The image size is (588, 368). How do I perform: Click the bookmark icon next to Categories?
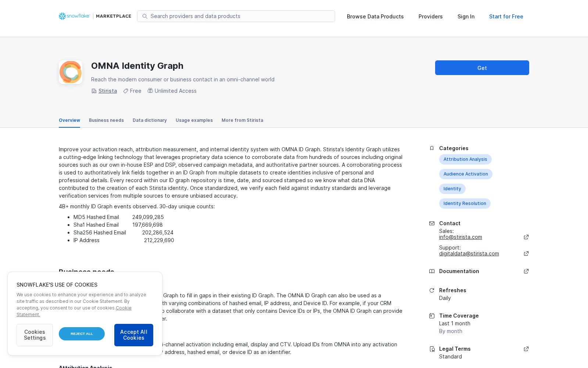(x=432, y=148)
